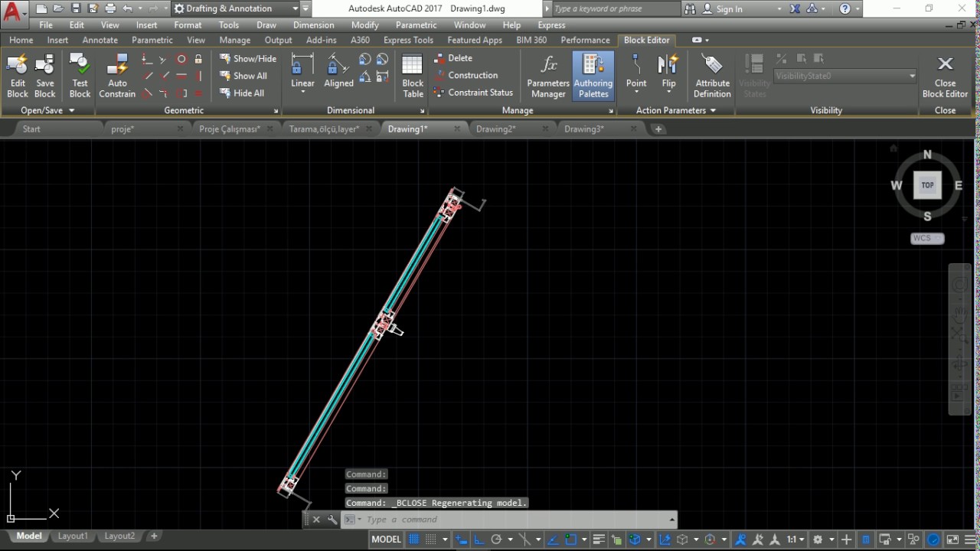Toggle Snap mode dotted grid in status bar
Viewport: 980px width, 551px height.
coord(430,540)
